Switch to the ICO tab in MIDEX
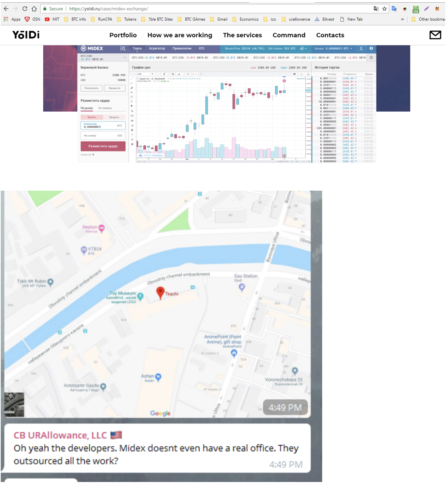Image resolution: width=446 pixels, height=504 pixels. point(202,49)
